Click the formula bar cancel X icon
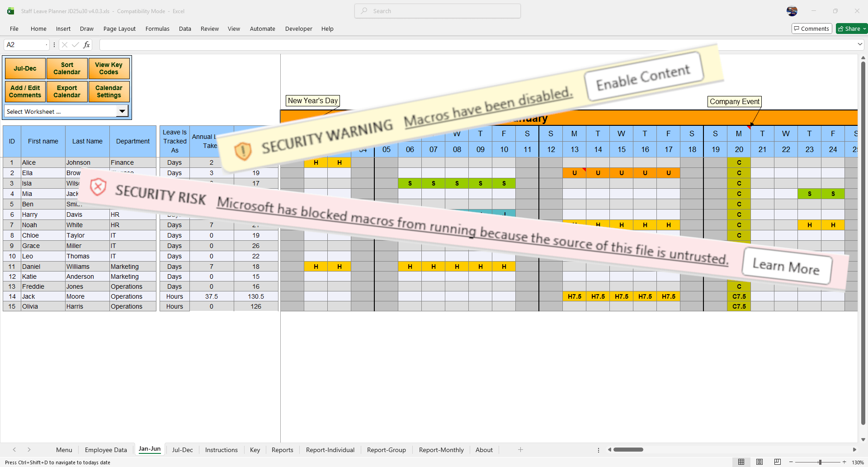This screenshot has height=467, width=868. [65, 45]
